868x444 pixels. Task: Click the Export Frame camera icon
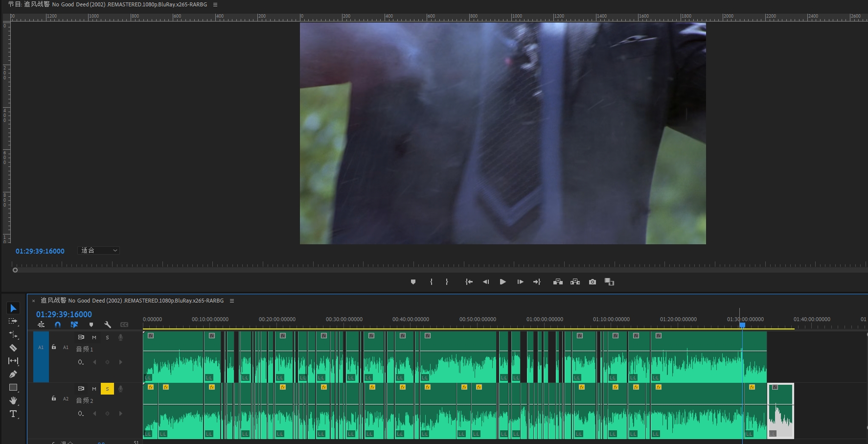593,282
